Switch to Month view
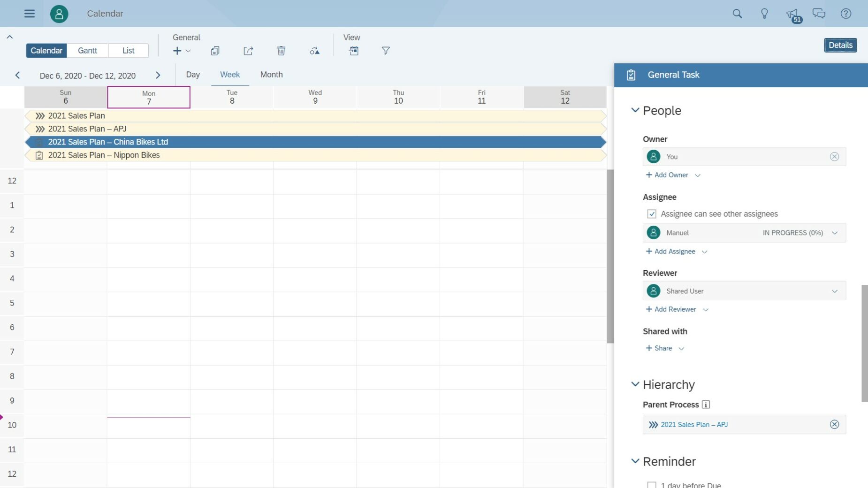Image resolution: width=868 pixels, height=488 pixels. coord(271,74)
